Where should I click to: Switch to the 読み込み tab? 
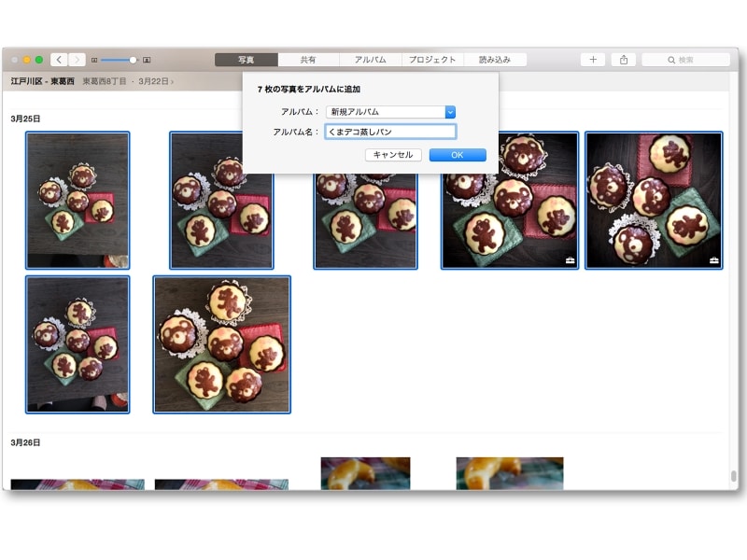495,60
